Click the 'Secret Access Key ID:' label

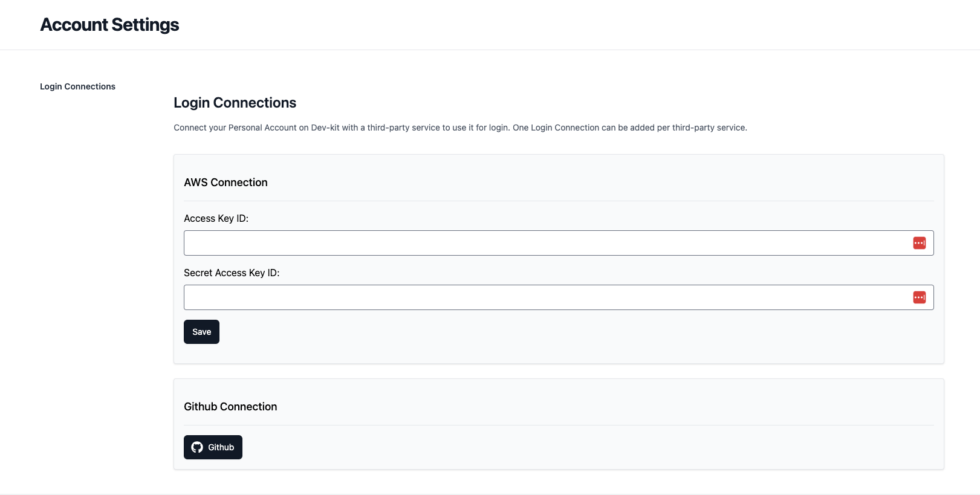click(232, 273)
